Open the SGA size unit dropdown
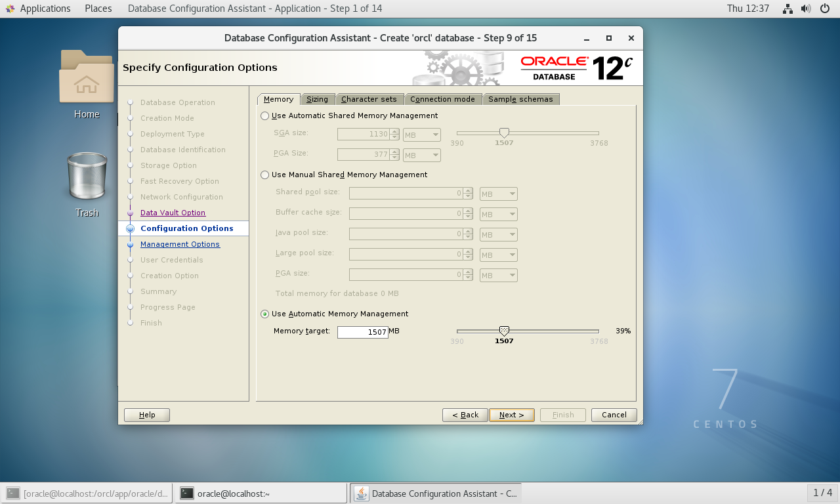This screenshot has height=504, width=840. [421, 135]
